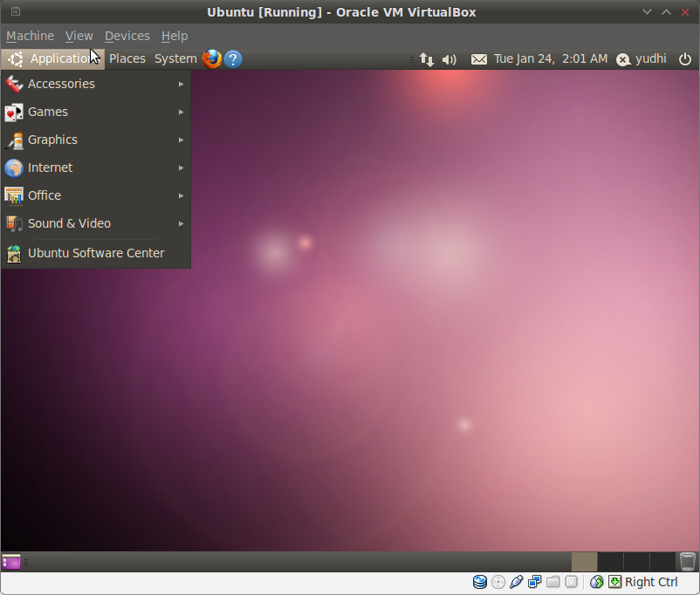Select the Office menu label
700x595 pixels.
tap(45, 195)
